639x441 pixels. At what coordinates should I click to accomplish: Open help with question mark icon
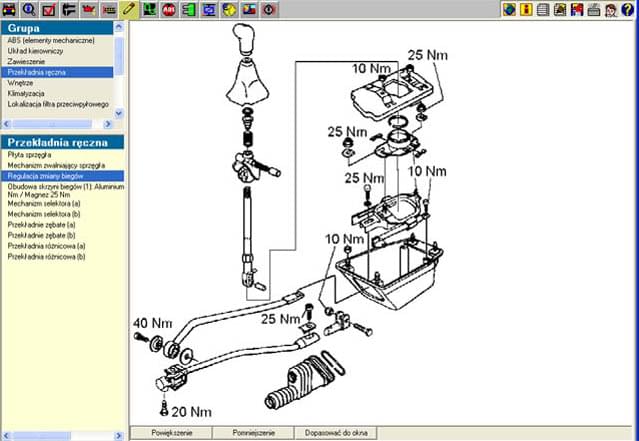(x=628, y=10)
